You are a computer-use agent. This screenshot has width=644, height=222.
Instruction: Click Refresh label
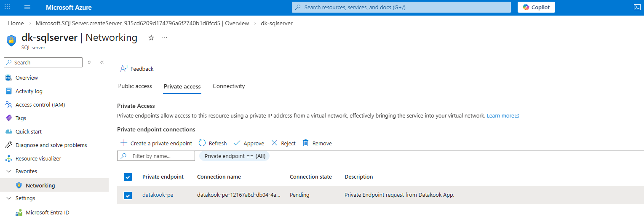coord(218,143)
